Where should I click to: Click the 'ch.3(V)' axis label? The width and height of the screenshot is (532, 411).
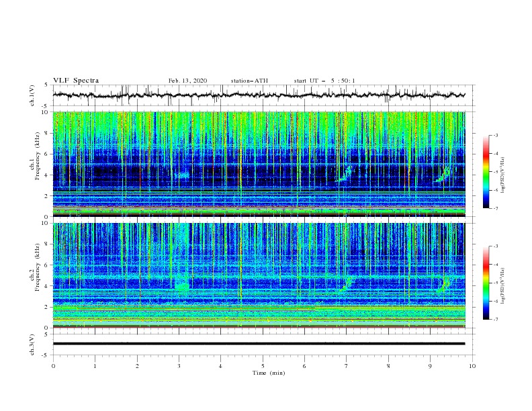click(32, 345)
